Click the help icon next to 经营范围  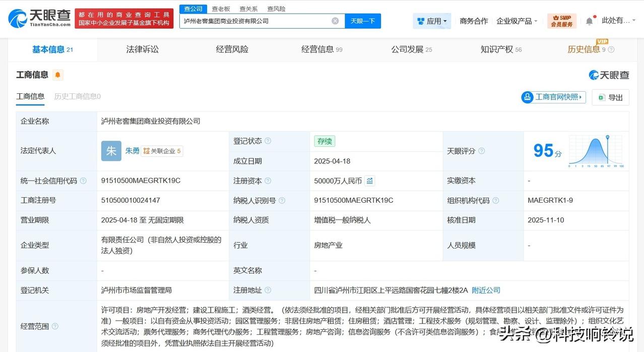pos(55,326)
